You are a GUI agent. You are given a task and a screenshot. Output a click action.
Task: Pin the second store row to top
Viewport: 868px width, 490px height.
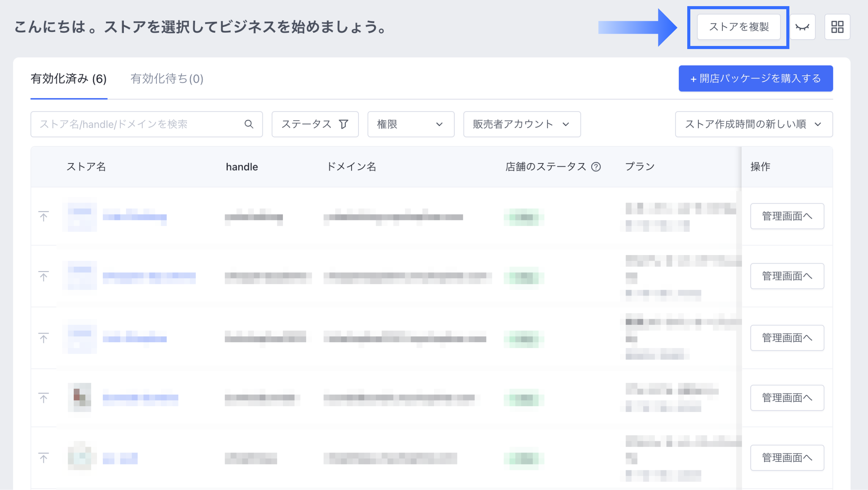pyautogui.click(x=44, y=276)
